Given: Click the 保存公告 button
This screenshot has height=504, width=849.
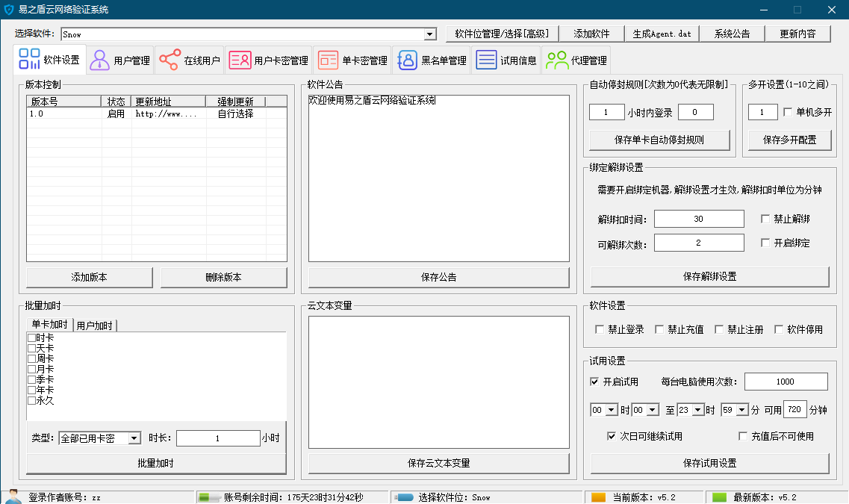Looking at the screenshot, I should pos(438,277).
